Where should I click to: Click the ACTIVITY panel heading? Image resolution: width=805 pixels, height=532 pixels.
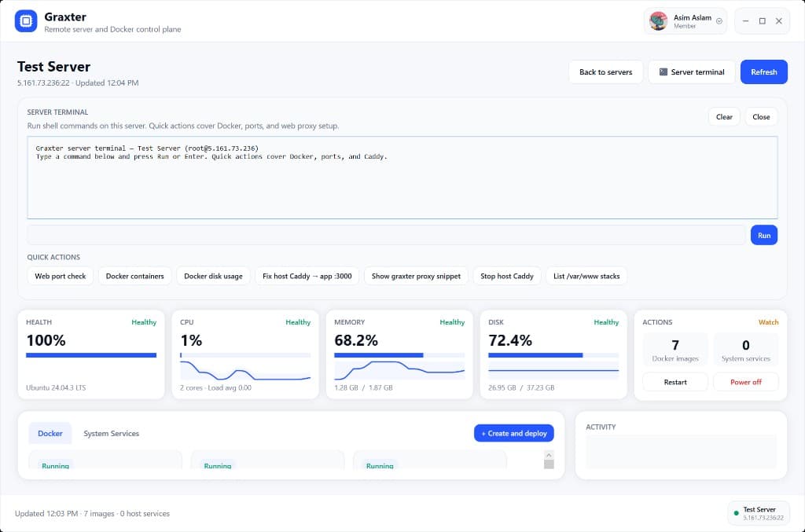(x=601, y=427)
